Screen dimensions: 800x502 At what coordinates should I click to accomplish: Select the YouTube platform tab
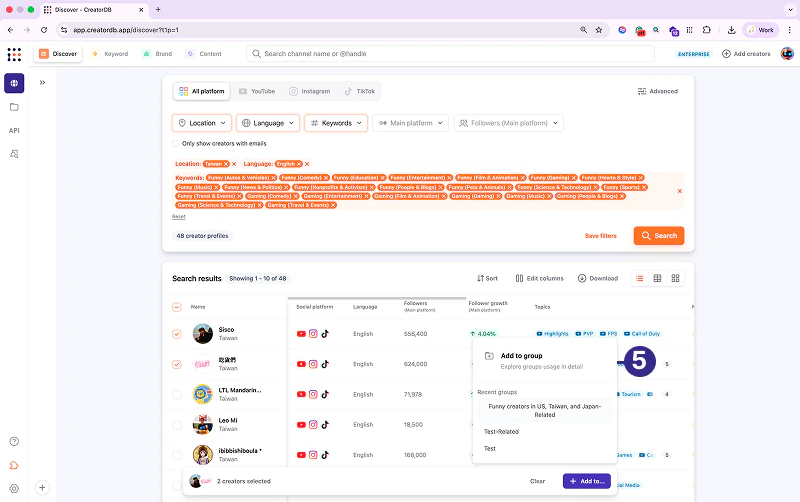click(x=257, y=91)
